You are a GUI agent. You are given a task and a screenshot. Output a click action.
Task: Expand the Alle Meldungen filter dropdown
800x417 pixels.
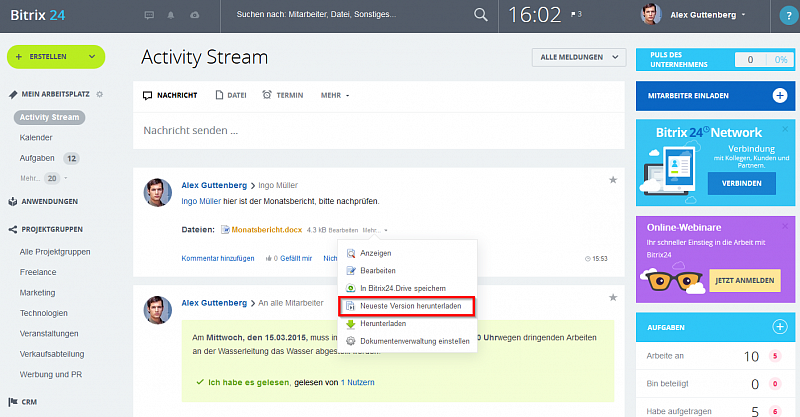coord(615,57)
